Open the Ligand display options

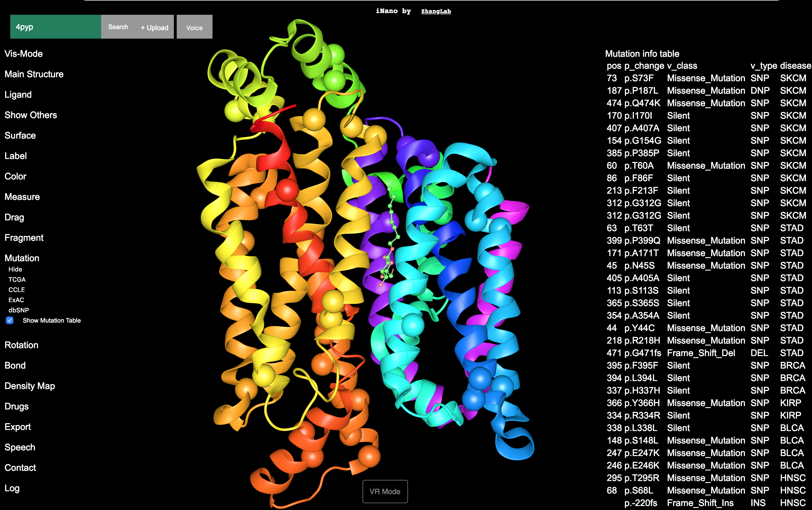pos(18,94)
